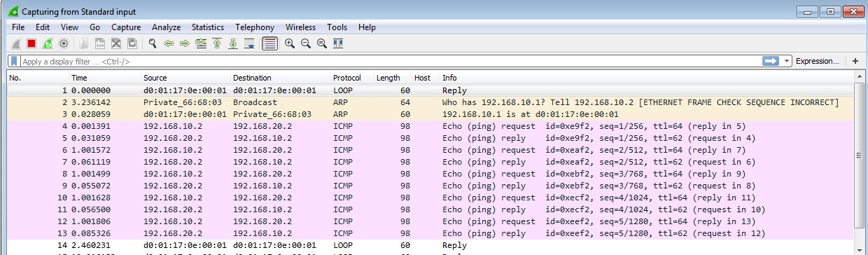Go back with green left arrow

coord(169,43)
